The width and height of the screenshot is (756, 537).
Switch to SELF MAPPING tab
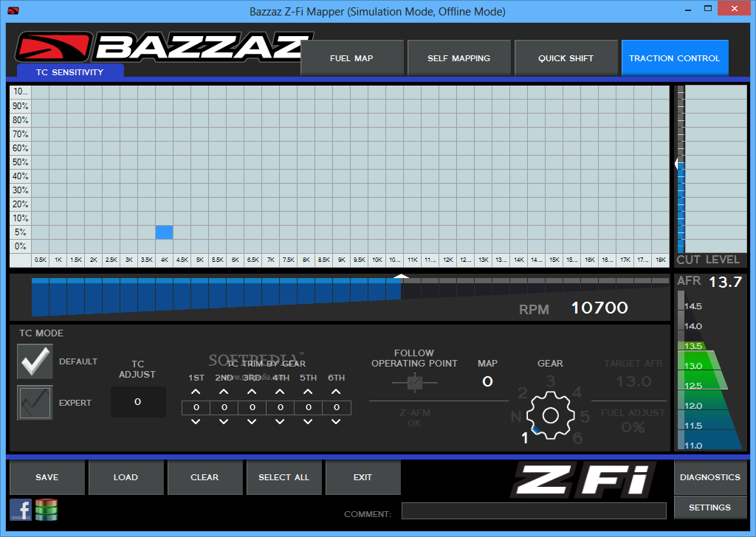(458, 58)
